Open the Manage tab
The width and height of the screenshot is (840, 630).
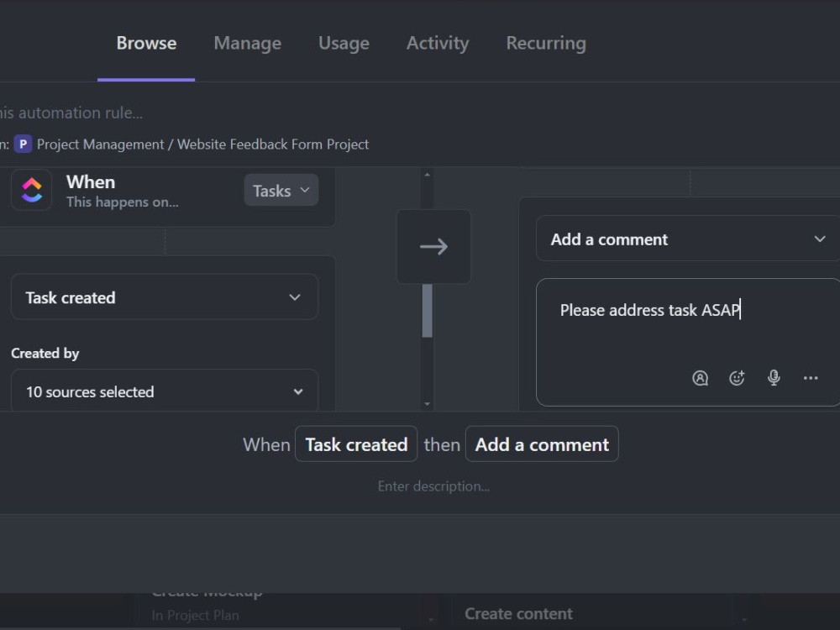click(248, 43)
